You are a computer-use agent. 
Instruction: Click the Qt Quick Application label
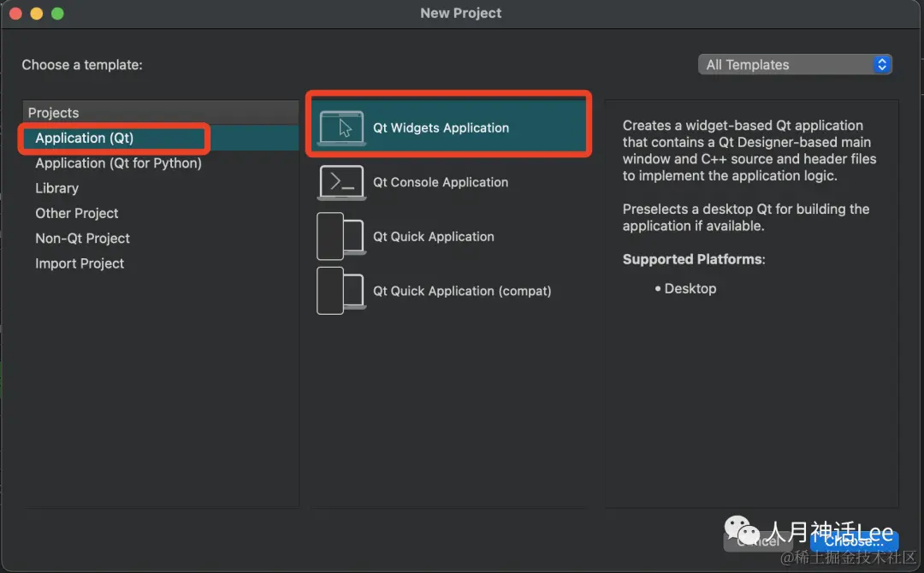[x=433, y=236]
